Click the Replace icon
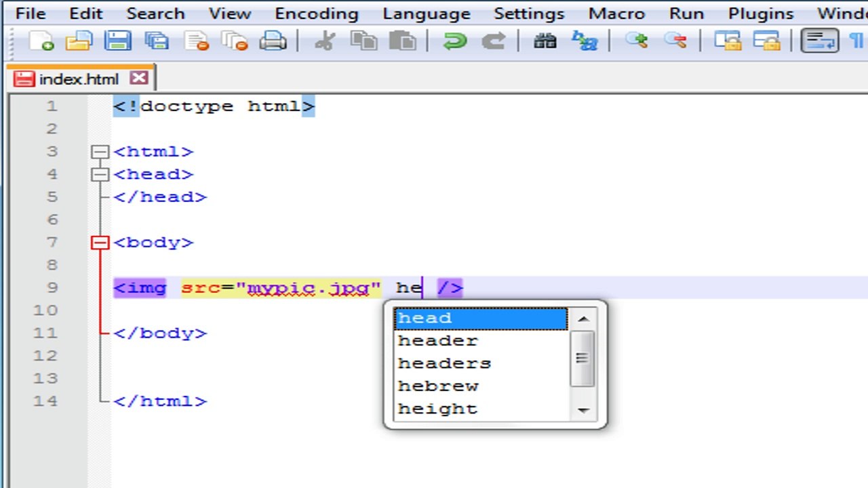Image resolution: width=868 pixels, height=488 pixels. pos(583,41)
